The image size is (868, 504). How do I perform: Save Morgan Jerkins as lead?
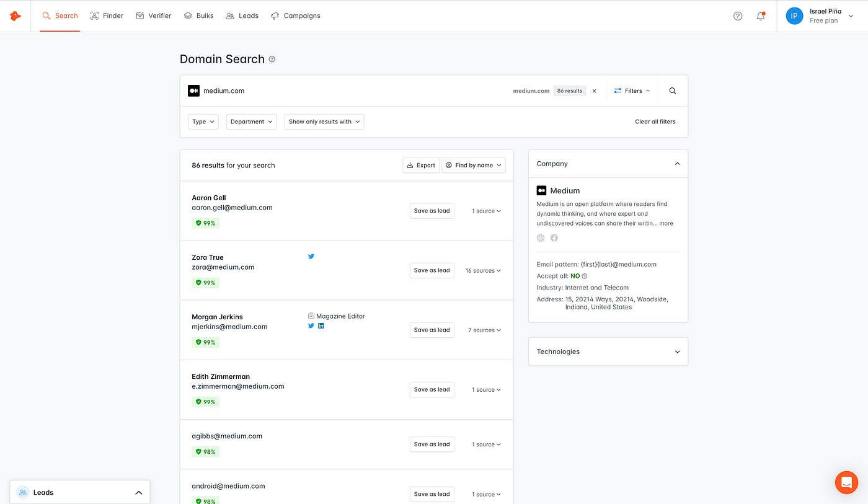[x=432, y=330]
